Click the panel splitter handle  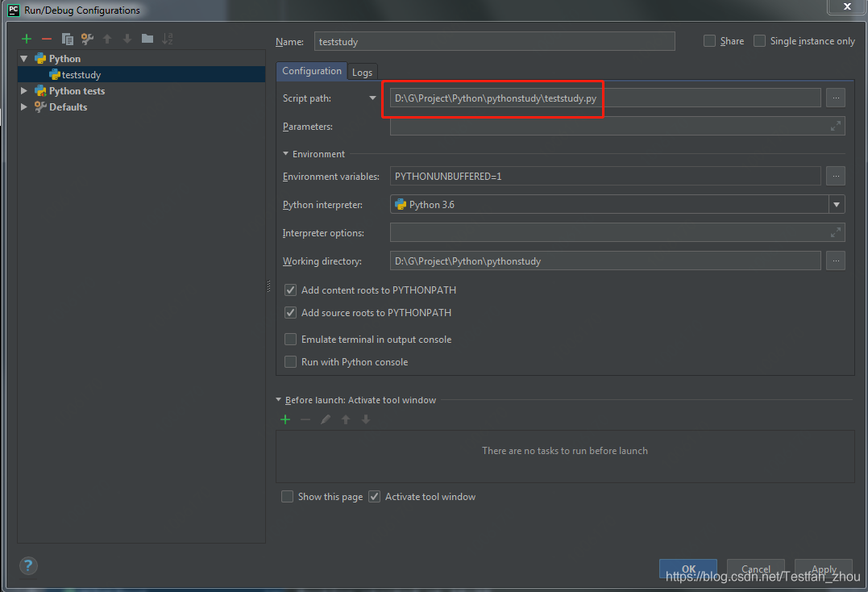pos(269,286)
